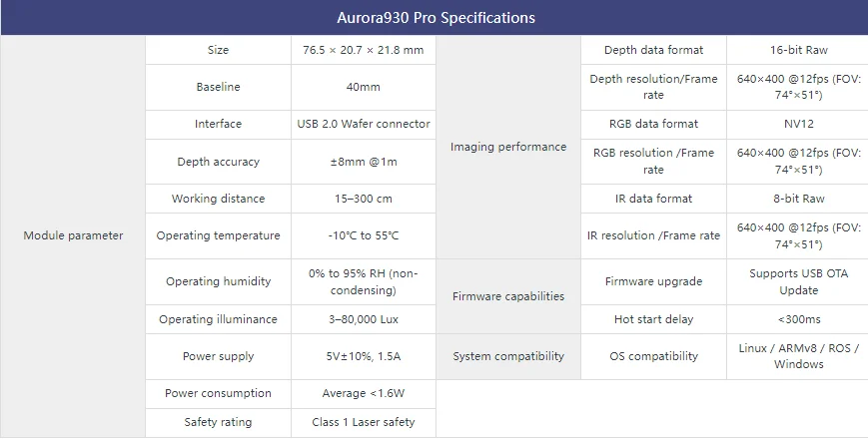Select the 15–300 cm working distance cell

[x=364, y=199]
